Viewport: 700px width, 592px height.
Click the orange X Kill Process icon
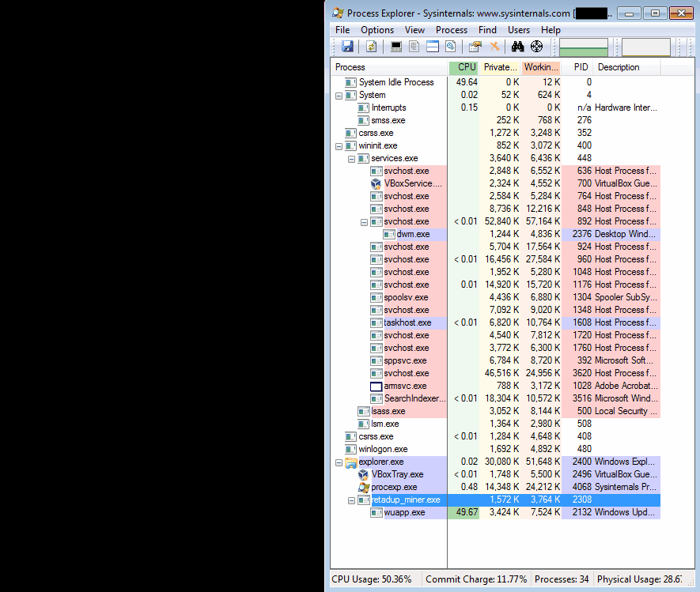pyautogui.click(x=494, y=47)
